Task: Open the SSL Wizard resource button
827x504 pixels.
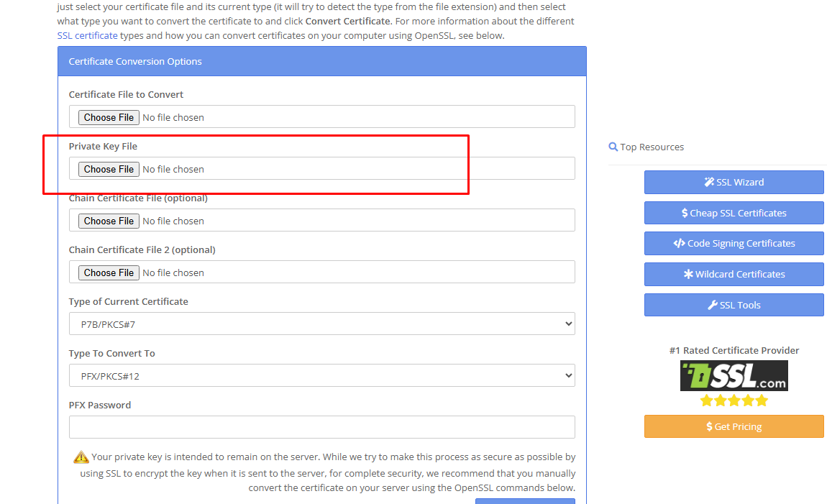Action: [x=734, y=182]
